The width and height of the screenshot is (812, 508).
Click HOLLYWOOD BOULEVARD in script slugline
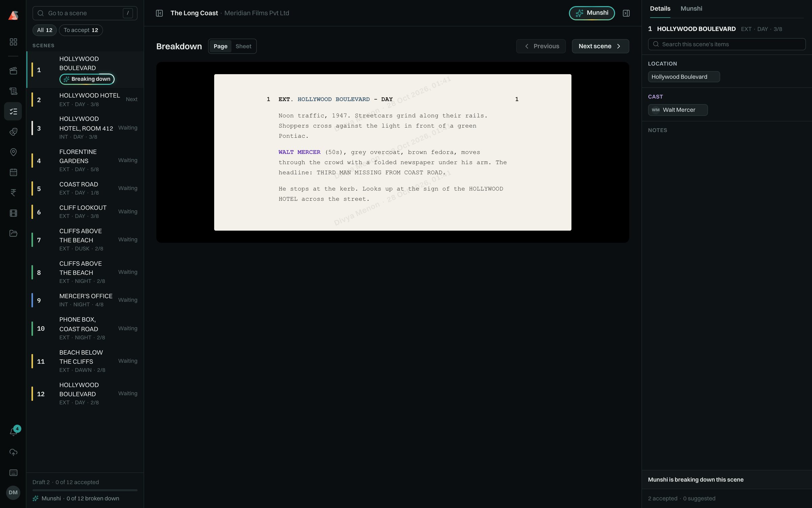coord(334,99)
